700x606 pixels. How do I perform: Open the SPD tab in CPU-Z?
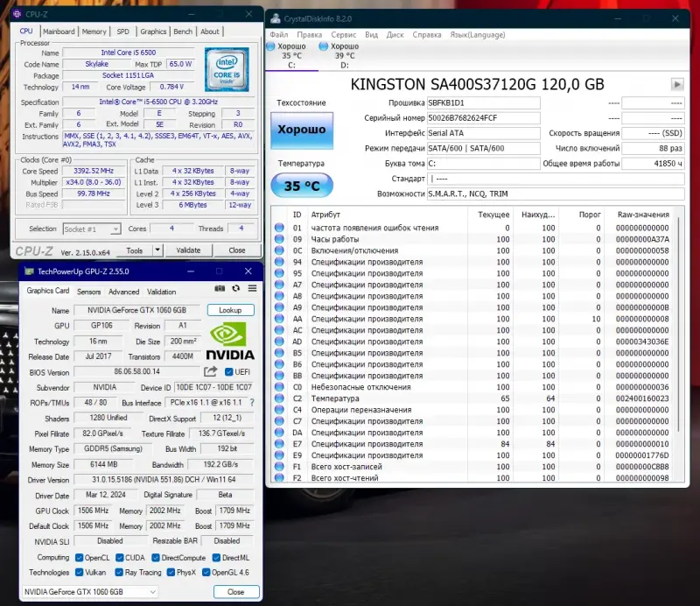(x=122, y=32)
